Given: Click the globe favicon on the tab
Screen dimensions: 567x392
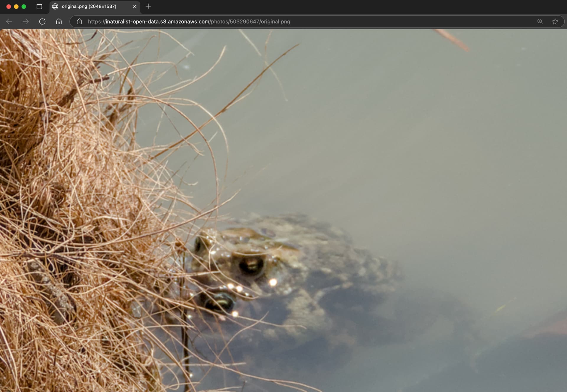Looking at the screenshot, I should pyautogui.click(x=55, y=6).
